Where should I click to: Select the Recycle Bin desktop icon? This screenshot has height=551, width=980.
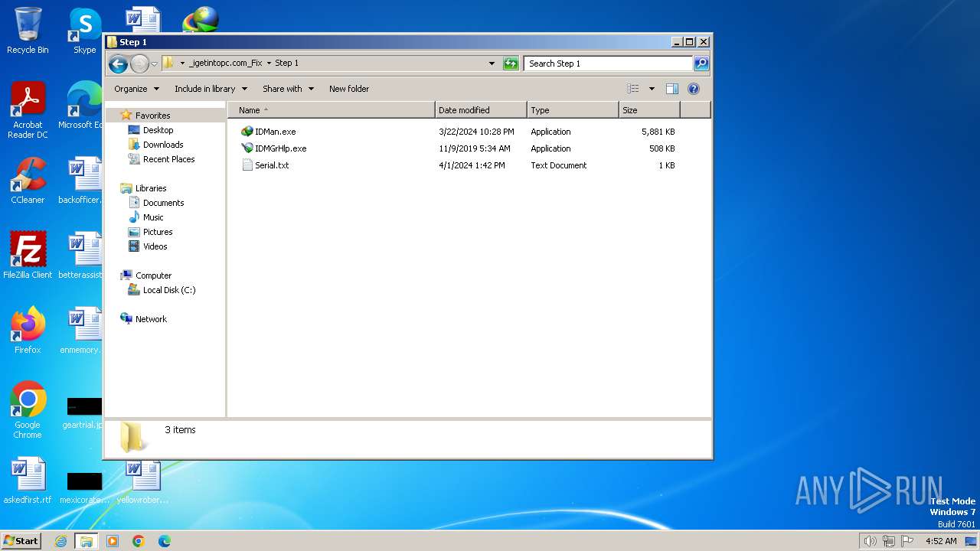coord(28,31)
